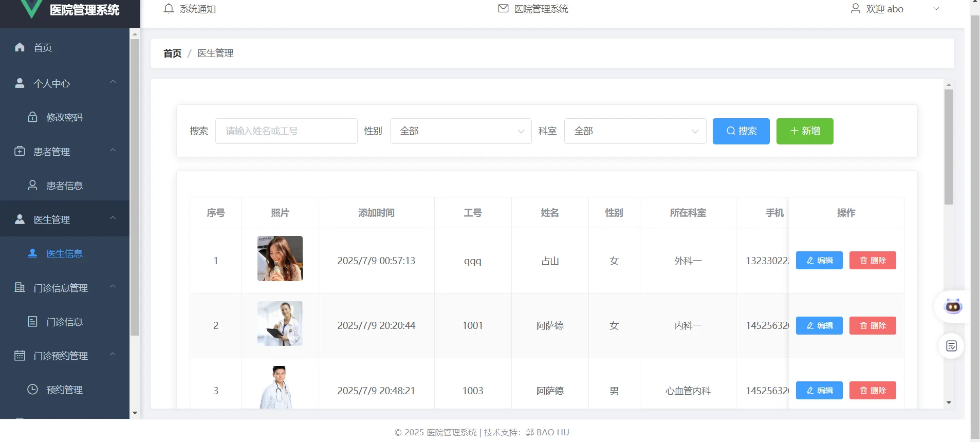Click 删除 for doctor 占山
The height and width of the screenshot is (442, 980).
[x=873, y=261]
